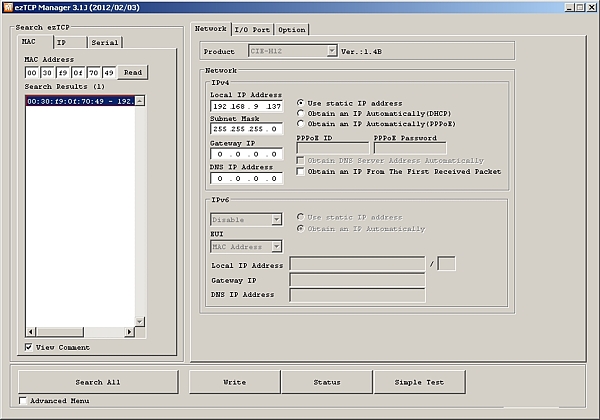Click the IPv6 prefix length field

coord(447,264)
